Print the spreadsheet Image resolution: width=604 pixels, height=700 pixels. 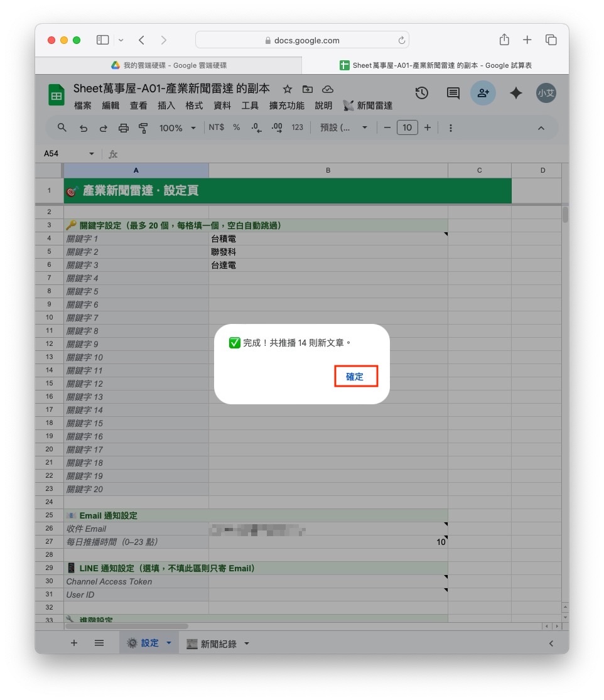point(123,128)
